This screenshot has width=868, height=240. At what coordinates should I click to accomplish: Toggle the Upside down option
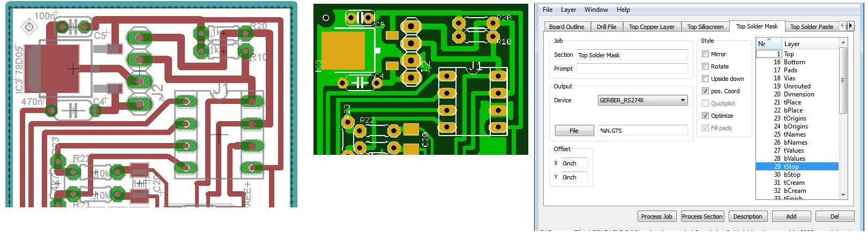point(706,79)
